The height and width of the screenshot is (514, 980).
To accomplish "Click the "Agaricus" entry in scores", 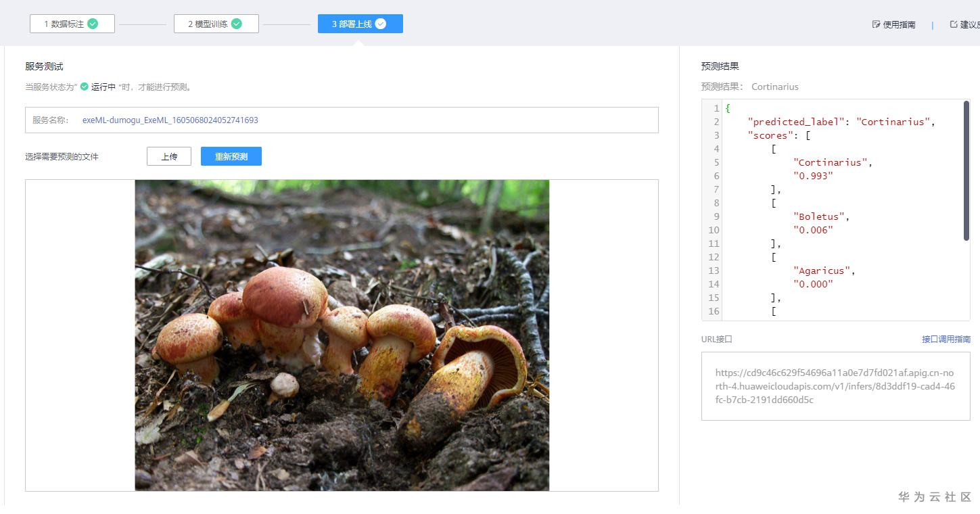I will point(821,271).
